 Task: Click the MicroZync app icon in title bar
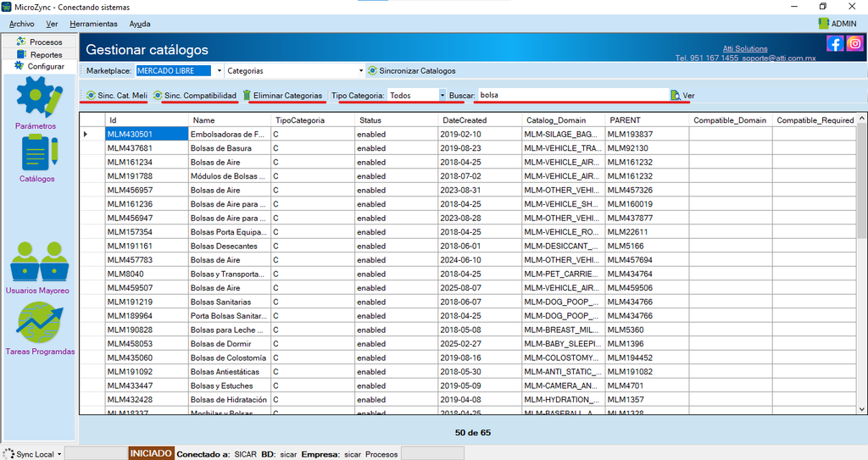pyautogui.click(x=7, y=7)
